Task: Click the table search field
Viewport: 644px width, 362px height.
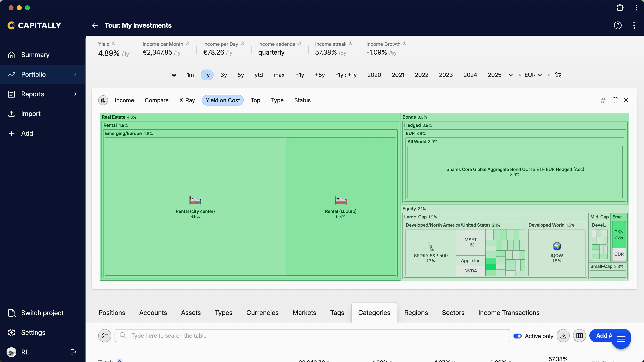Action: [312, 336]
